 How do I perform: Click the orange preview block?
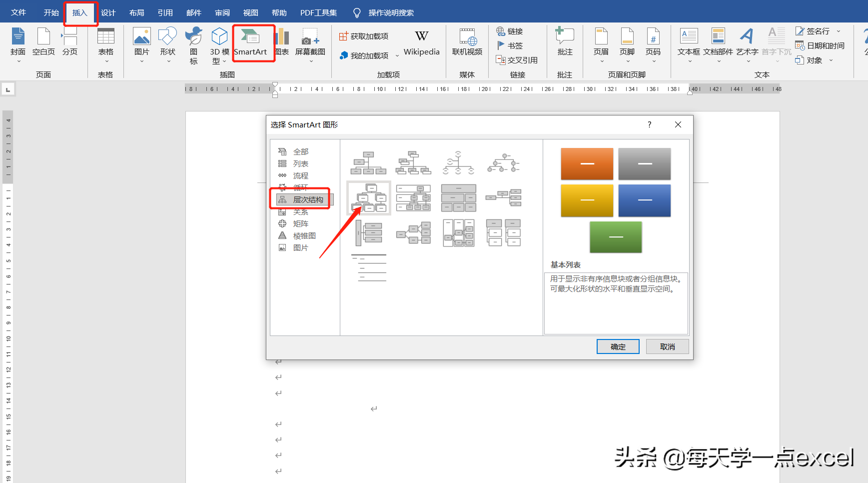pyautogui.click(x=587, y=164)
